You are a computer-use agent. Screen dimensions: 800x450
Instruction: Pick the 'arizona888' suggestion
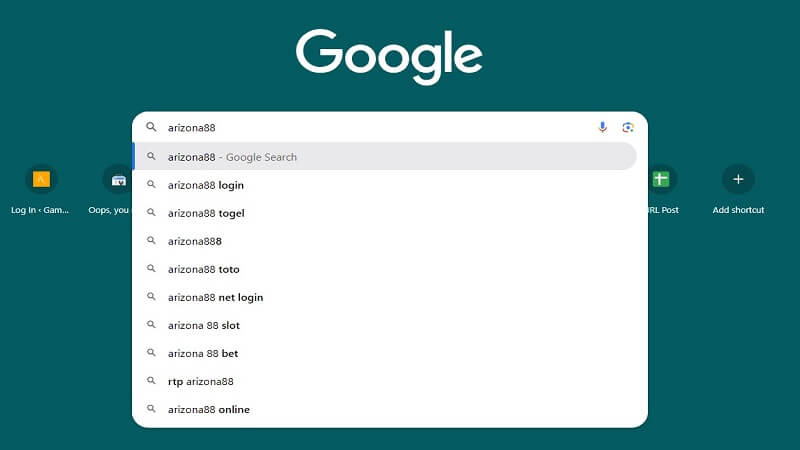point(195,241)
